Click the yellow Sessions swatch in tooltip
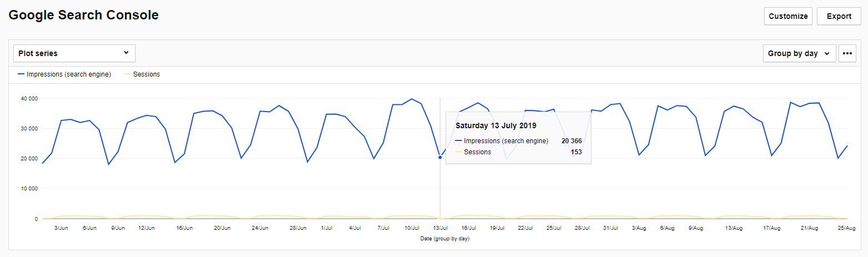 click(458, 152)
